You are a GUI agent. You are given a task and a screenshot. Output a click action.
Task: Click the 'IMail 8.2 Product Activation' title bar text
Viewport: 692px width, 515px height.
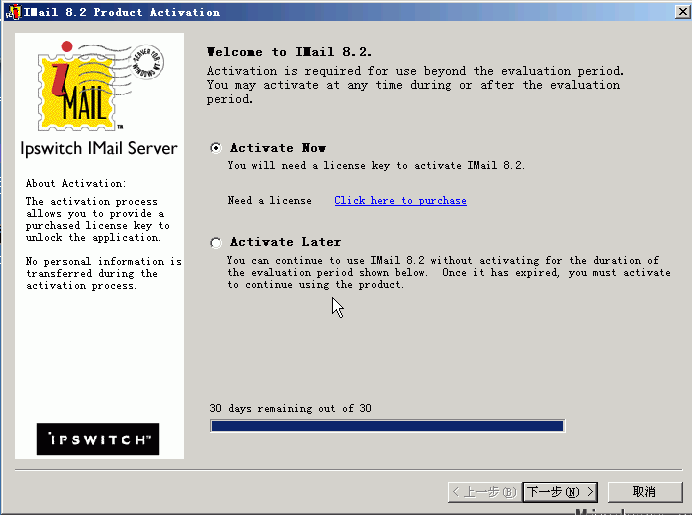click(128, 12)
